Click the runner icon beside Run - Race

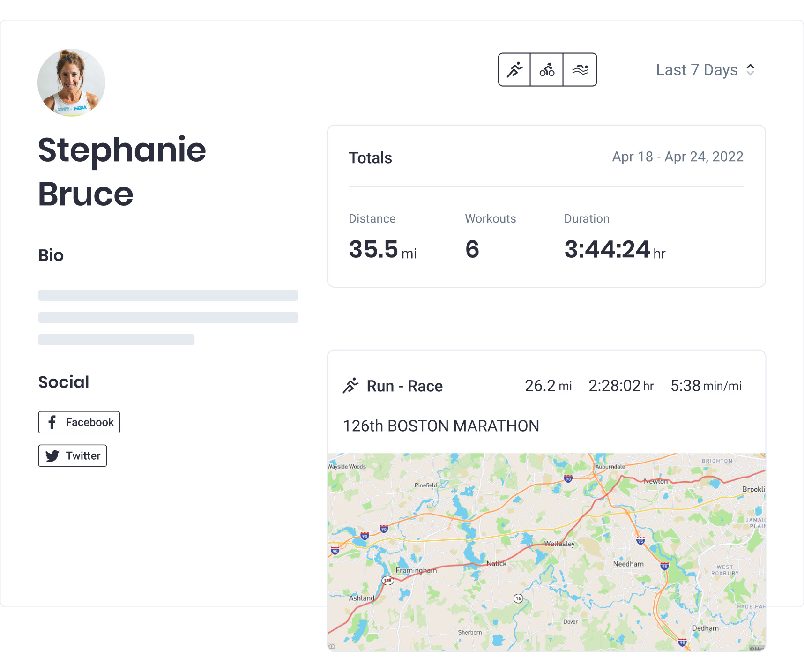350,386
